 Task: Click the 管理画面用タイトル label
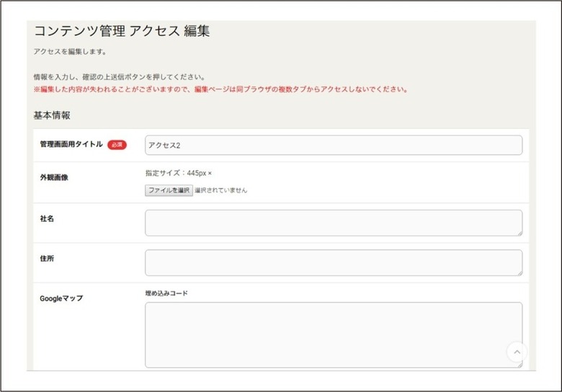(71, 144)
